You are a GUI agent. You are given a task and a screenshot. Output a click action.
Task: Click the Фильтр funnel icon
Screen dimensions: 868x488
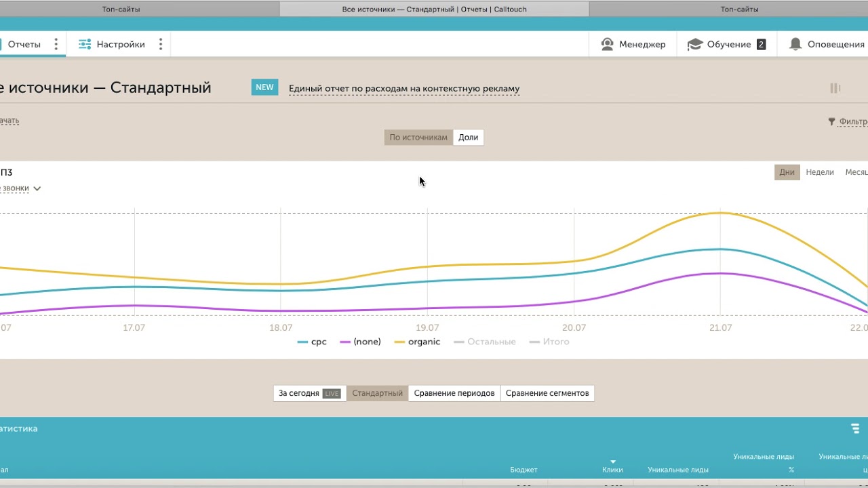tap(831, 122)
